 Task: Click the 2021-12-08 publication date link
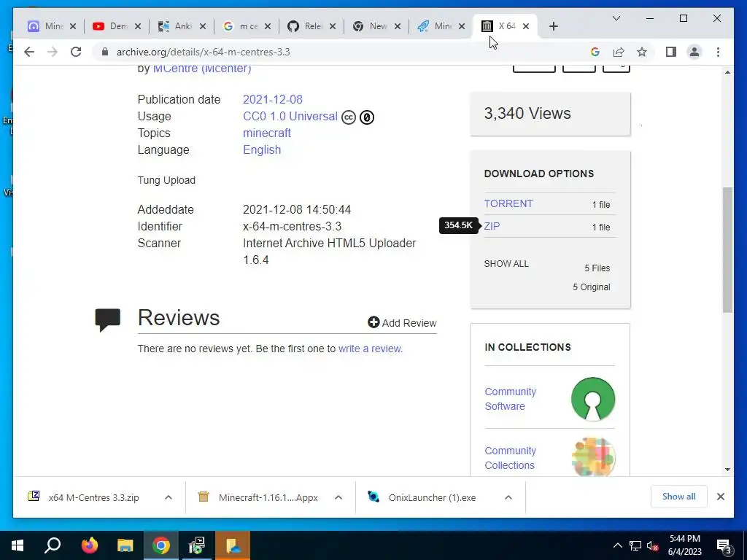click(x=273, y=99)
